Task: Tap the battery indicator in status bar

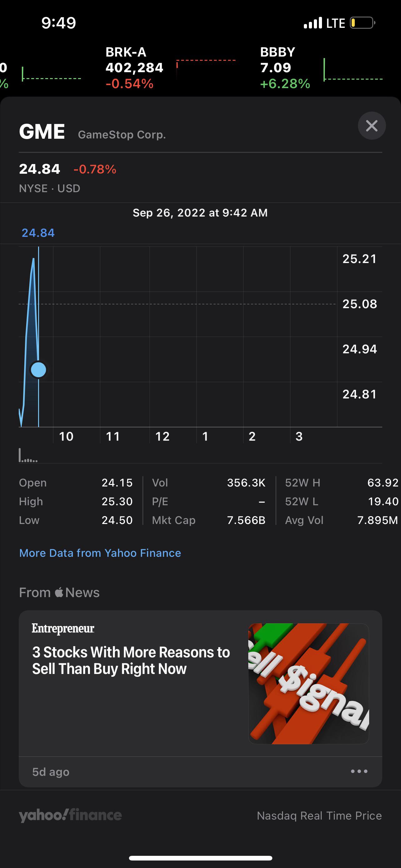Action: pos(363,23)
